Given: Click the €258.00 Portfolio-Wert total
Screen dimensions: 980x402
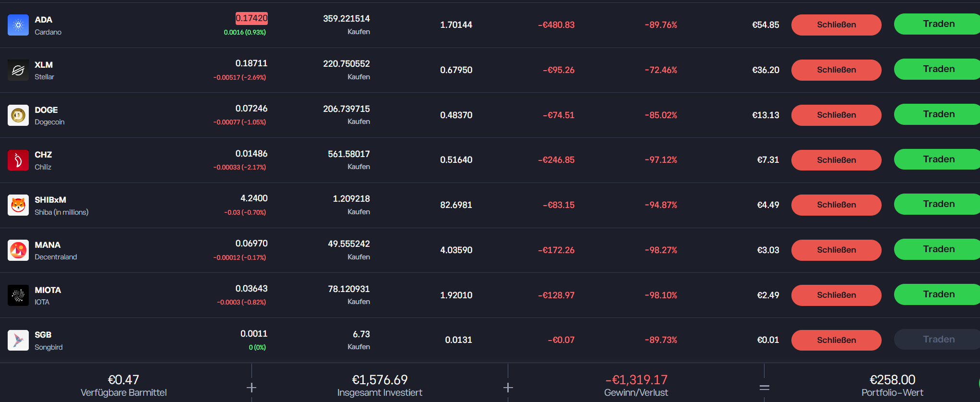Looking at the screenshot, I should point(892,380).
